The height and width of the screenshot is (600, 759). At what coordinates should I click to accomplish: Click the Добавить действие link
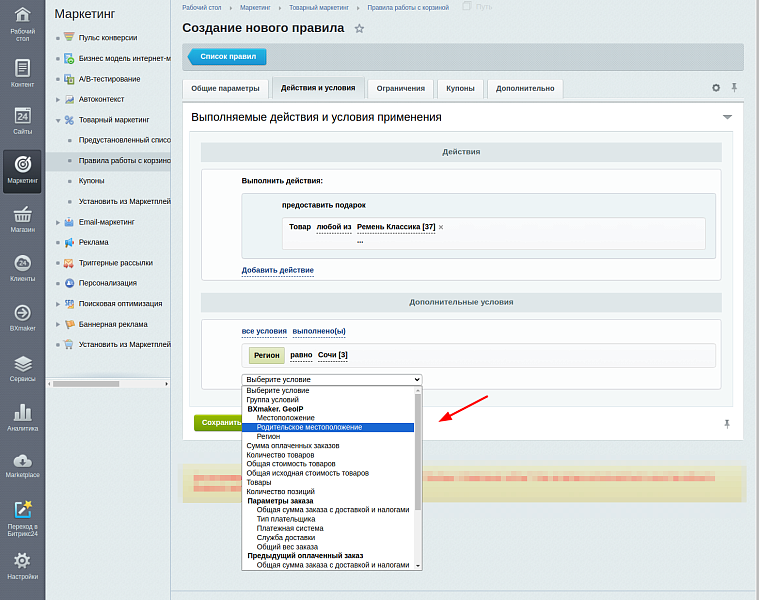277,270
